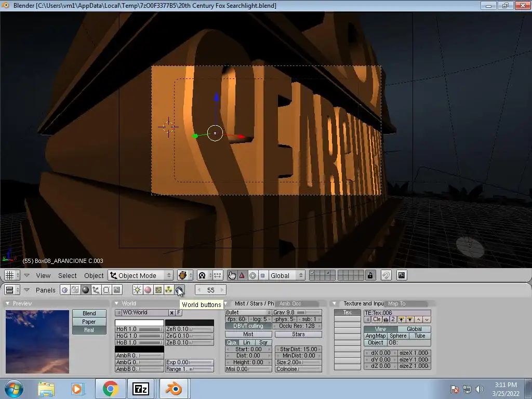
Task: Toggle the Real sky option
Action: tap(89, 330)
